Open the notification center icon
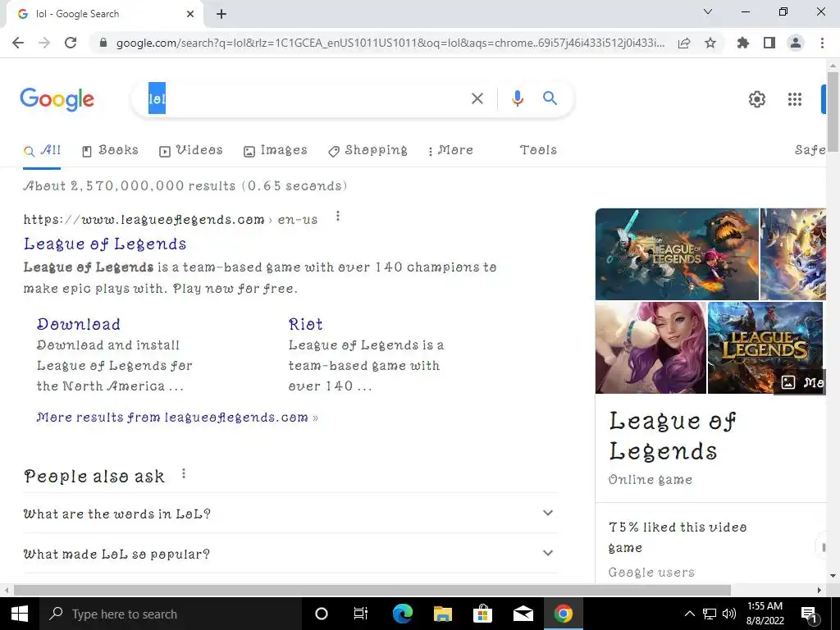 coord(809,614)
